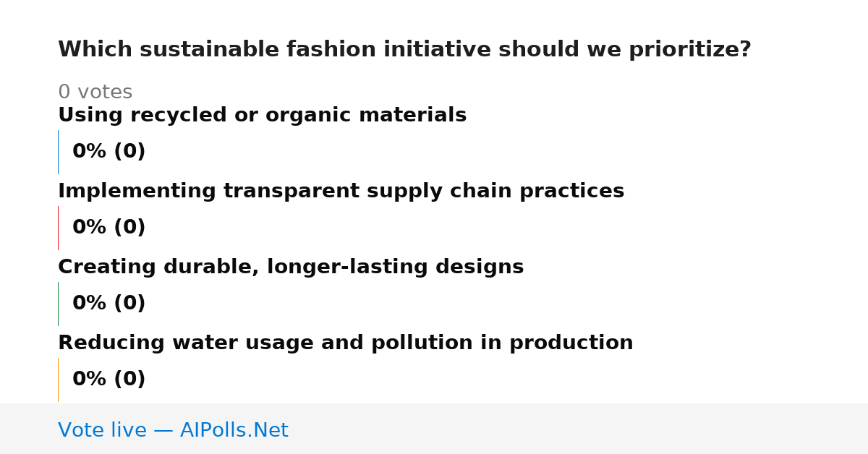Click the 0 votes counter
The image size is (868, 454).
pos(95,92)
